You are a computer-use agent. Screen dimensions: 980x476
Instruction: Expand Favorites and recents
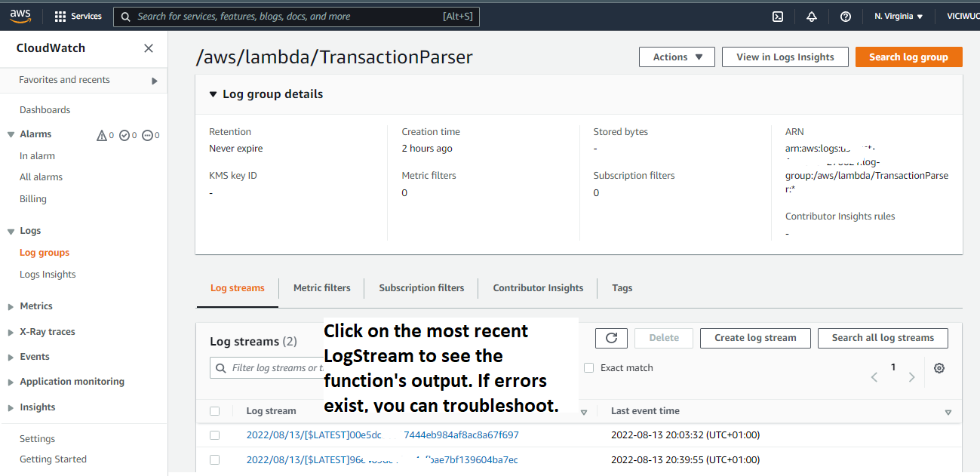(155, 81)
